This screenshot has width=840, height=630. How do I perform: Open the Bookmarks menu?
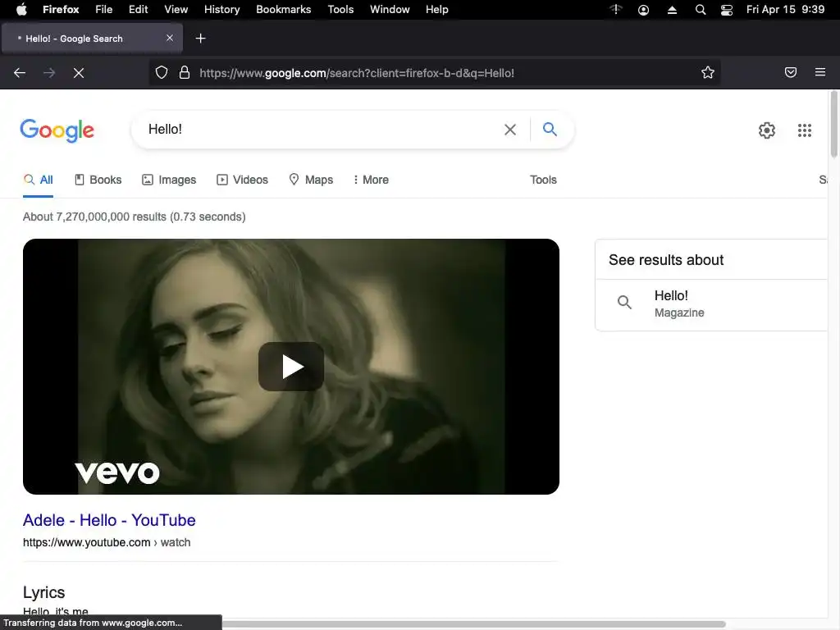(283, 10)
